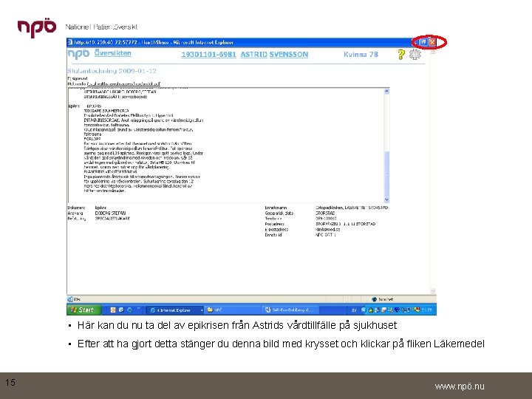Click the first quick launch icon next to Start

pos(113,310)
